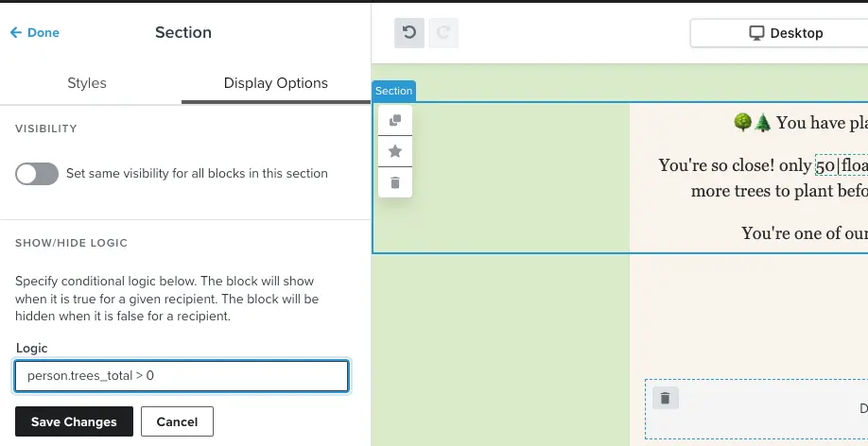Save section as favorite with star icon
This screenshot has height=446, width=868.
395,151
